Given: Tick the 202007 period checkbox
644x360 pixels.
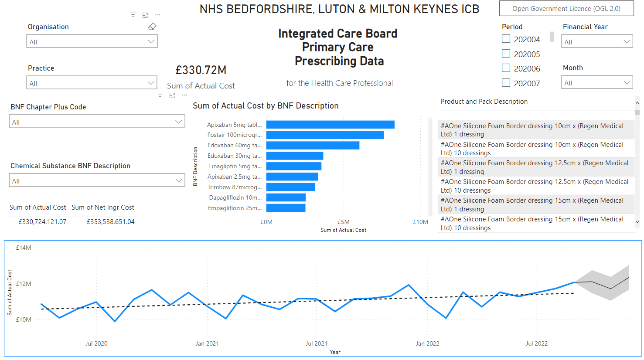Looking at the screenshot, I should click(506, 82).
